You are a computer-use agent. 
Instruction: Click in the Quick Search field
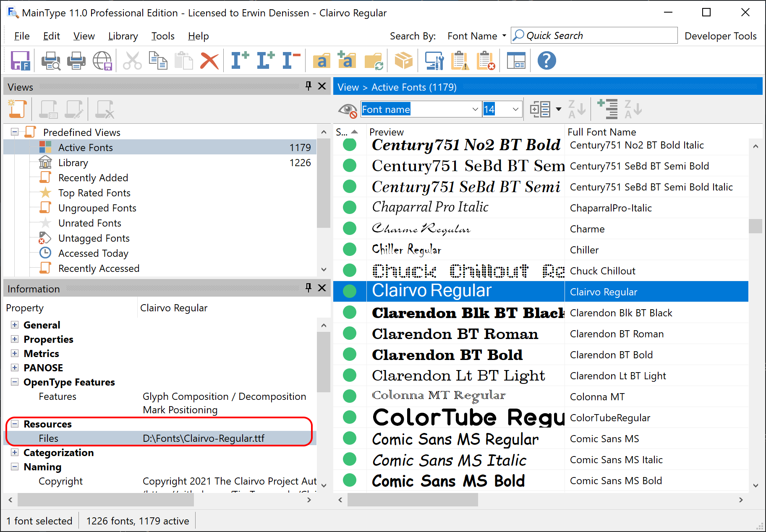[x=594, y=36]
